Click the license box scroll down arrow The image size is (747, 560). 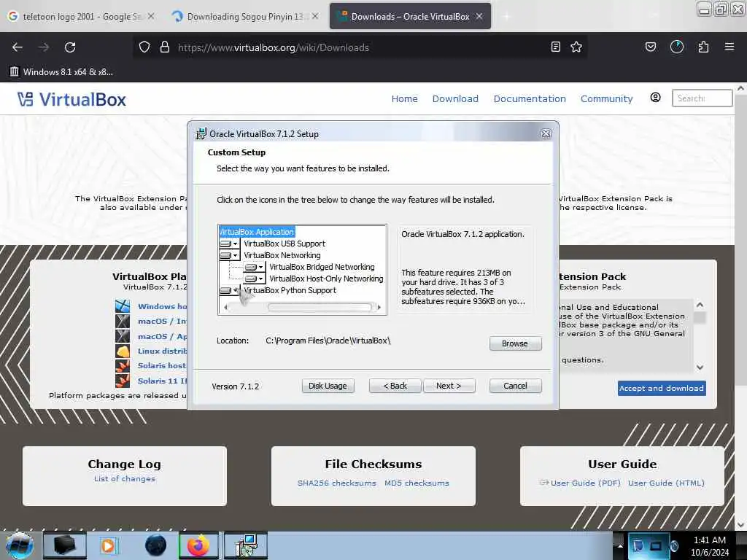coord(700,367)
